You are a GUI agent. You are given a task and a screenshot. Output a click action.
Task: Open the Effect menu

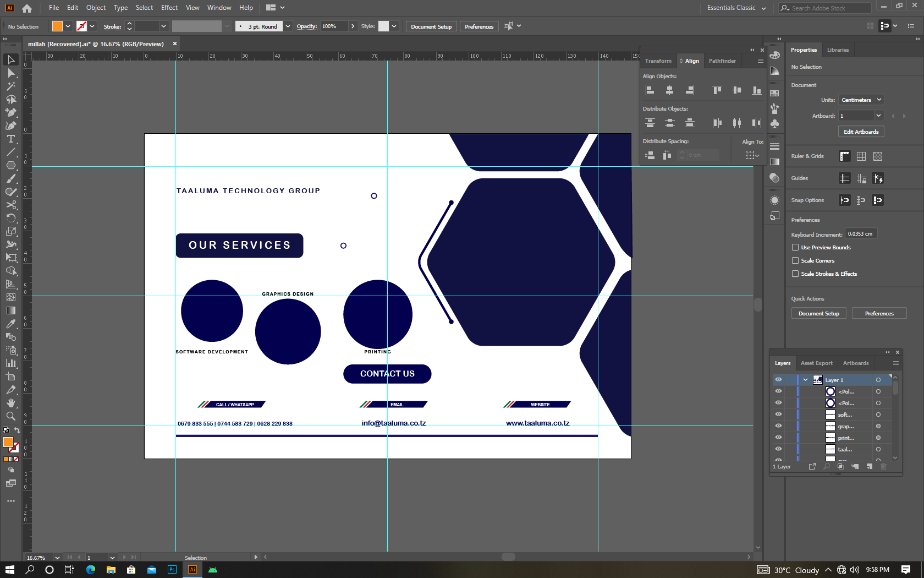(x=169, y=8)
